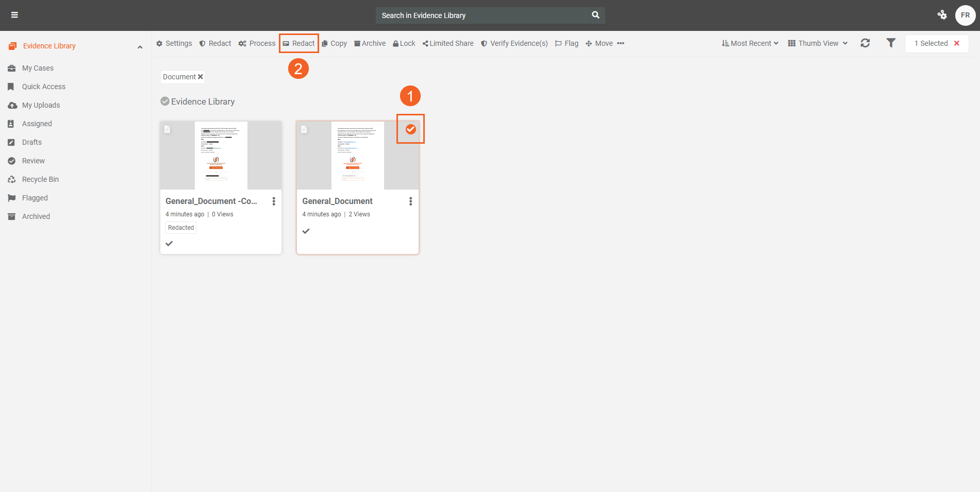The height and width of the screenshot is (492, 980).
Task: Open the Most Recent sort dropdown
Action: click(750, 43)
